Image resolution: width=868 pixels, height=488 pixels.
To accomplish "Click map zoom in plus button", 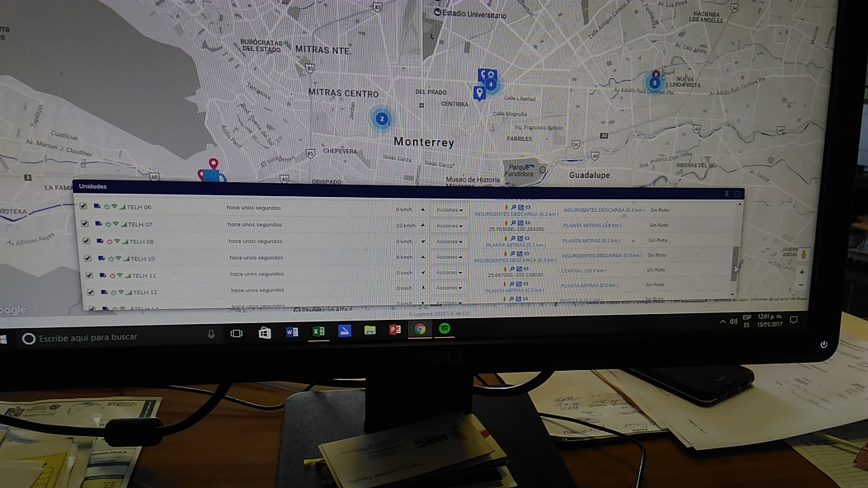I will [802, 272].
